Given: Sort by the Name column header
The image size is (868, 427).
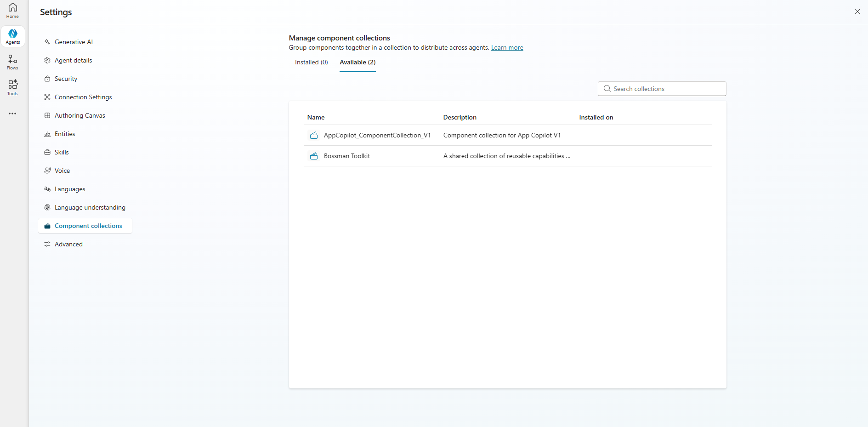Looking at the screenshot, I should tap(316, 118).
